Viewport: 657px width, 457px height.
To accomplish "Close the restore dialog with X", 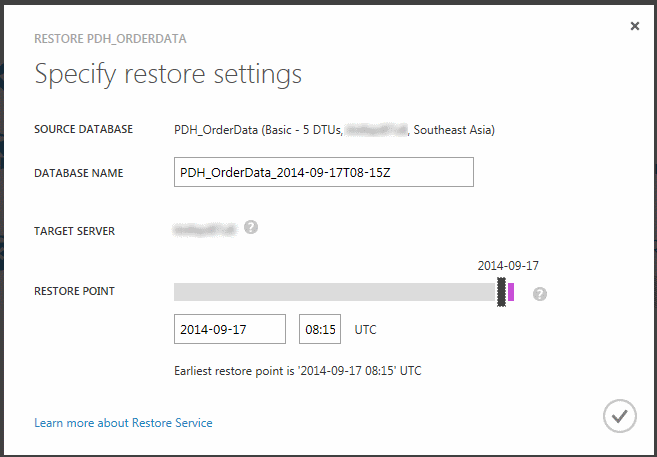I will pos(635,26).
